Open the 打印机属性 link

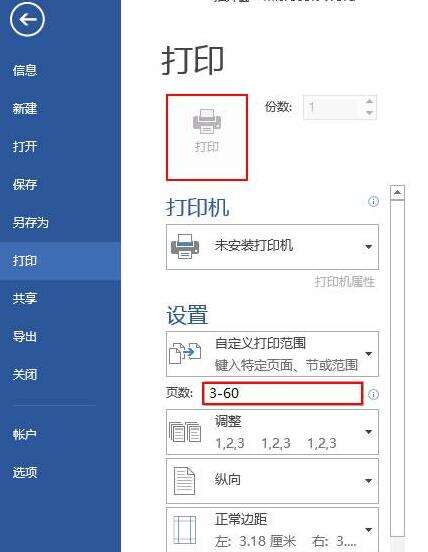pyautogui.click(x=345, y=282)
